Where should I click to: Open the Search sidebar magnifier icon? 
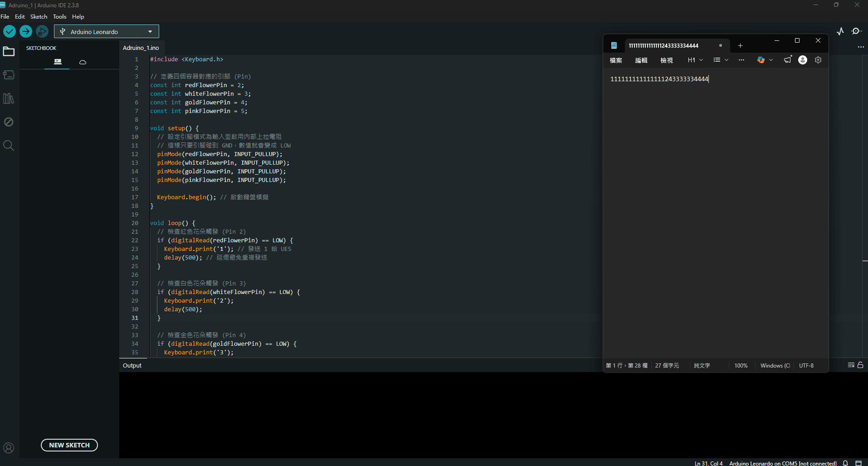[x=9, y=146]
